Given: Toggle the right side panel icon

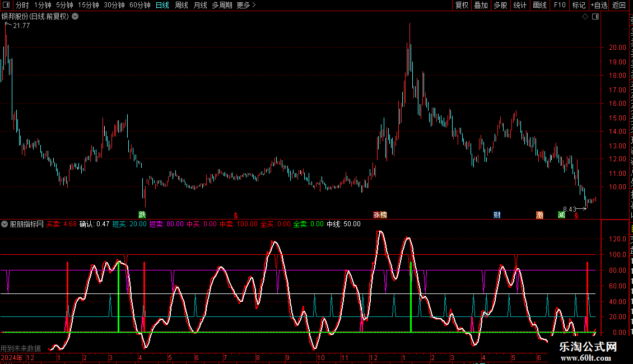Looking at the screenshot, I should [595, 17].
